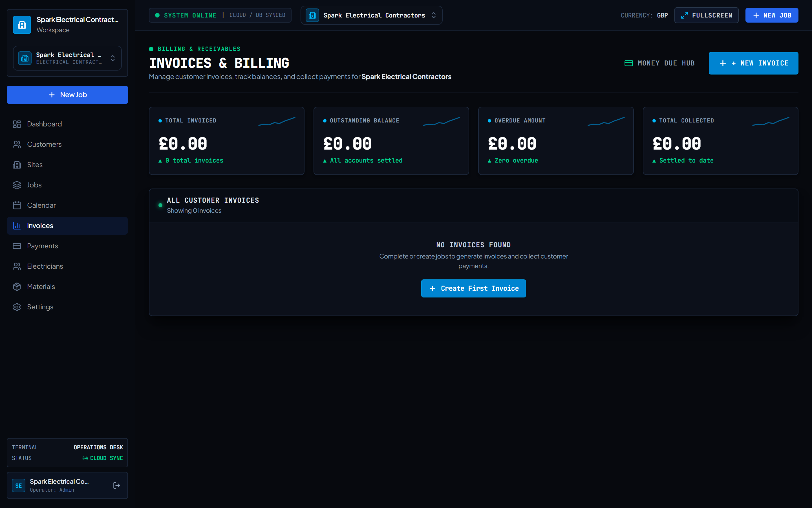The width and height of the screenshot is (812, 508).
Task: Click the Money Due Hub card icon
Action: tap(628, 63)
